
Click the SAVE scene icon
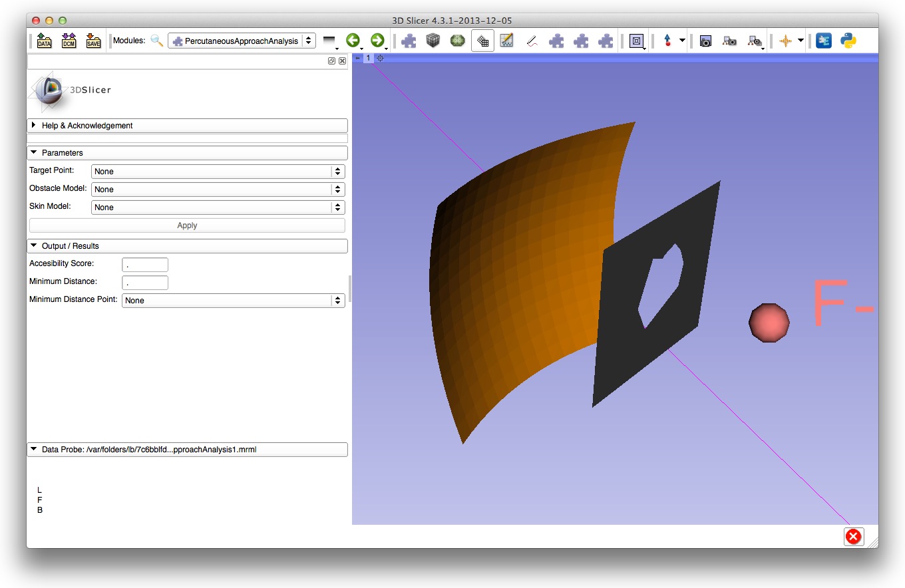pyautogui.click(x=93, y=41)
